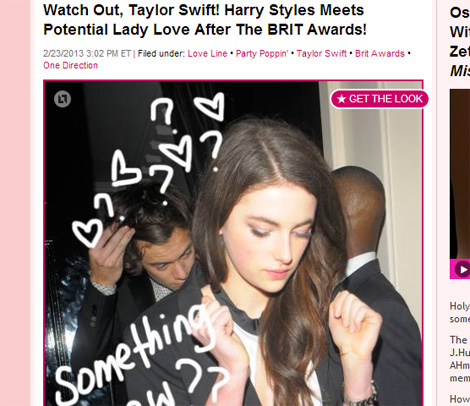Click the sidebar paragraph starting with Holy

460,313
